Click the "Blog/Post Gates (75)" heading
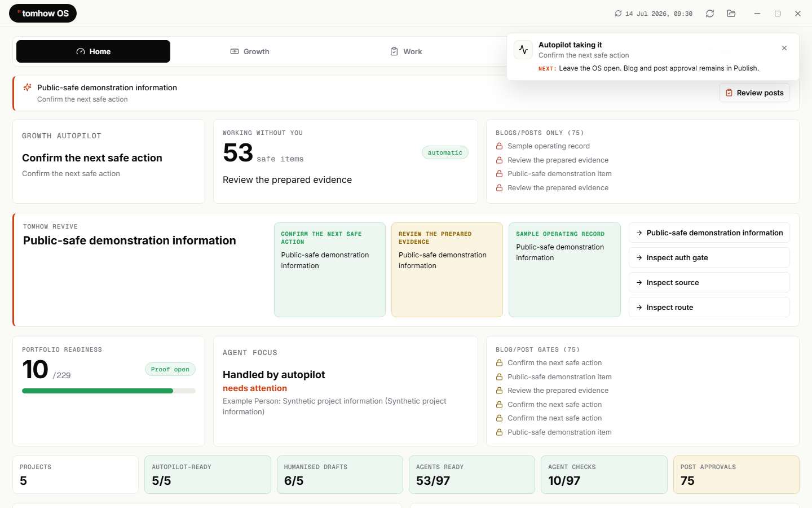 [x=537, y=350]
